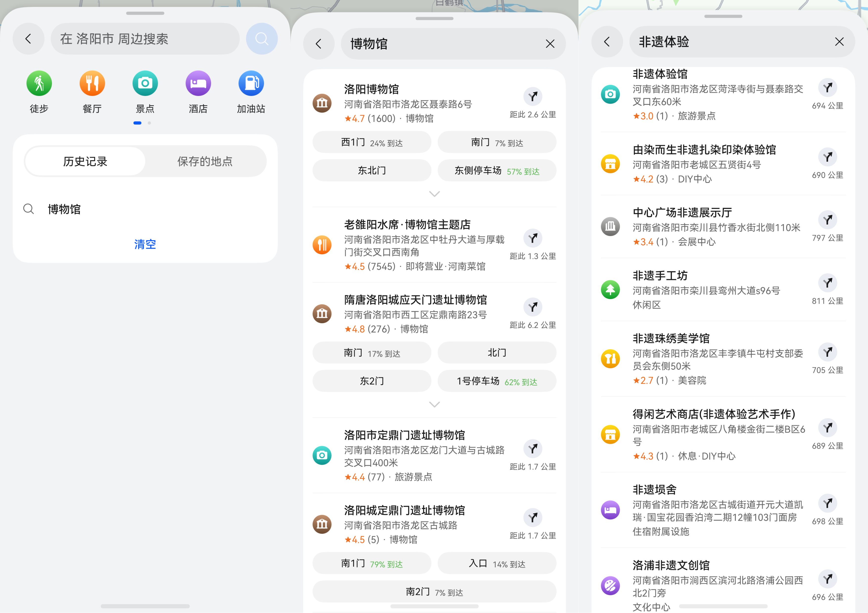This screenshot has width=868, height=613.
Task: Tap the 景点 attractions category icon
Action: coord(145,83)
